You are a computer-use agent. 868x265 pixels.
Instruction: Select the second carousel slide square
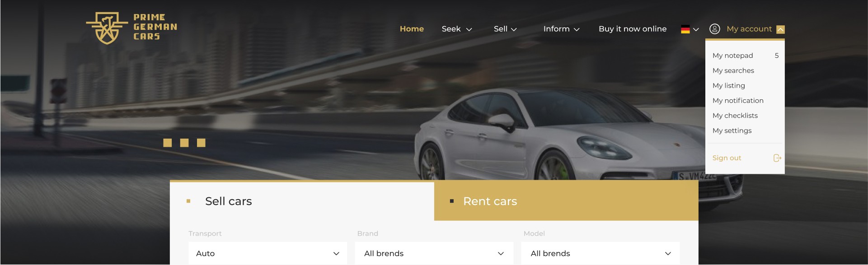pos(184,143)
